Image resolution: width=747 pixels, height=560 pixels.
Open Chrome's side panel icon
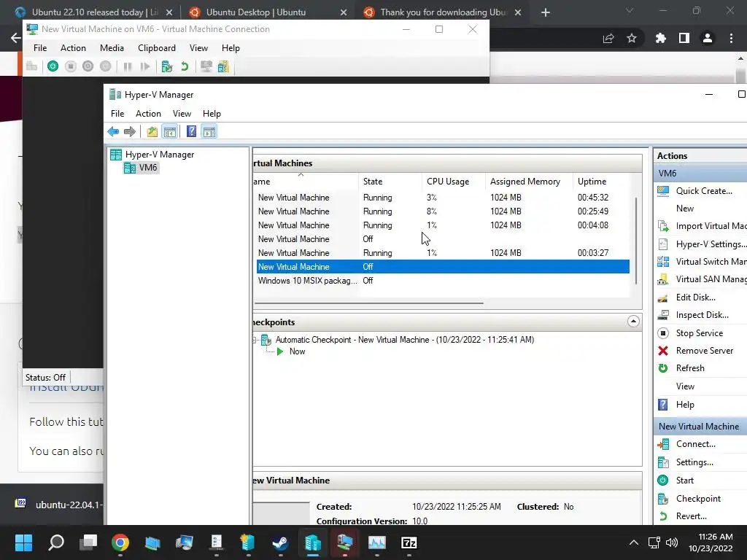click(x=684, y=38)
